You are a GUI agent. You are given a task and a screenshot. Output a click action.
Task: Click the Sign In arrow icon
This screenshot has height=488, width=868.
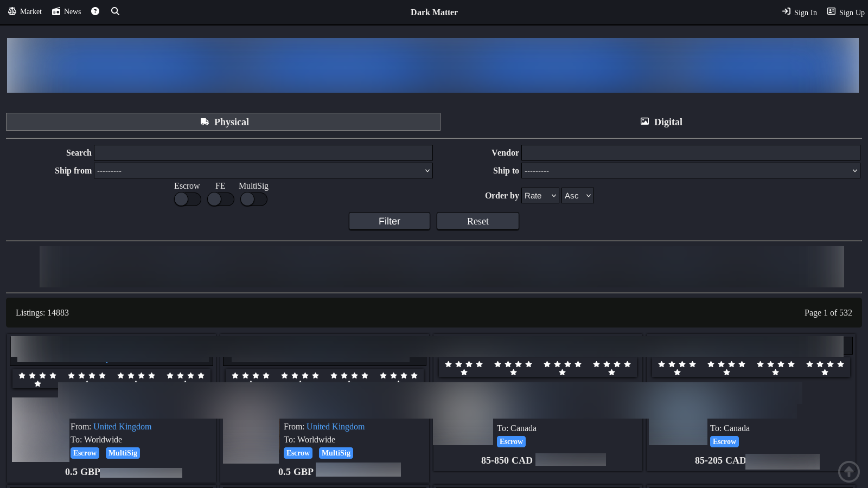(786, 11)
